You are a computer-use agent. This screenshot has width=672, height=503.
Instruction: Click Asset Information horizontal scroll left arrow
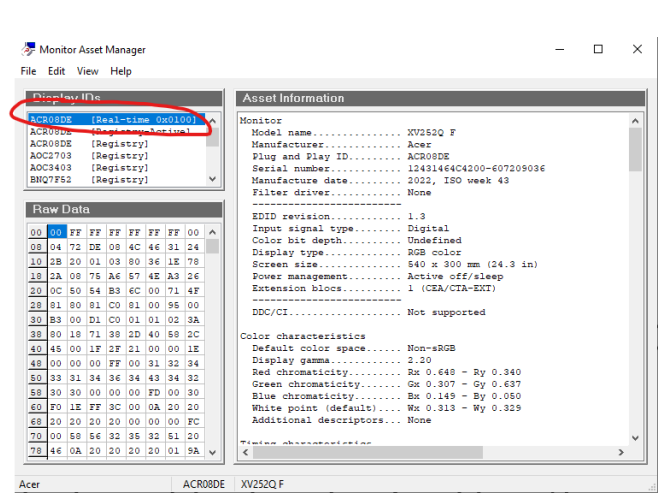tap(245, 452)
